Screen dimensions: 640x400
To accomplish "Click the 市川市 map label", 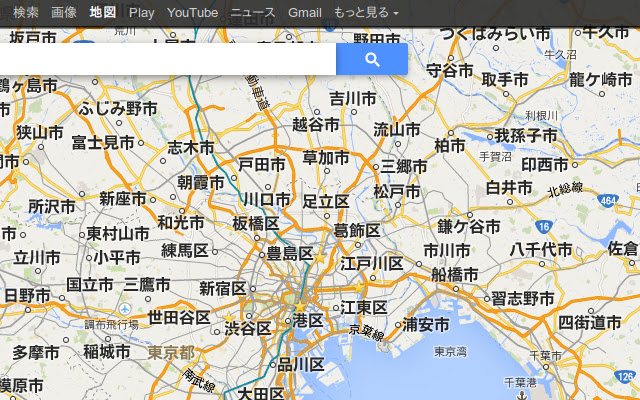I will tap(447, 251).
